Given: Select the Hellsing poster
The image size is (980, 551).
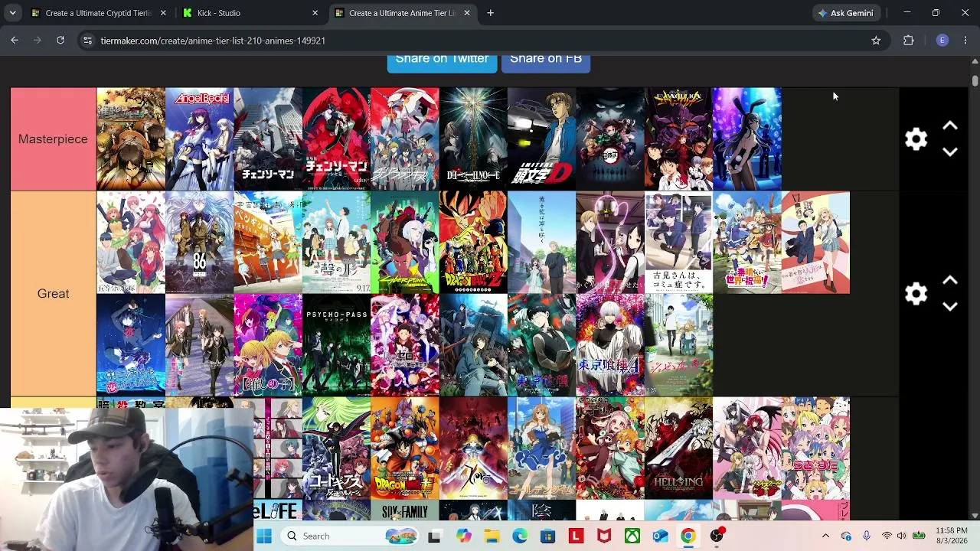Looking at the screenshot, I should [678, 448].
